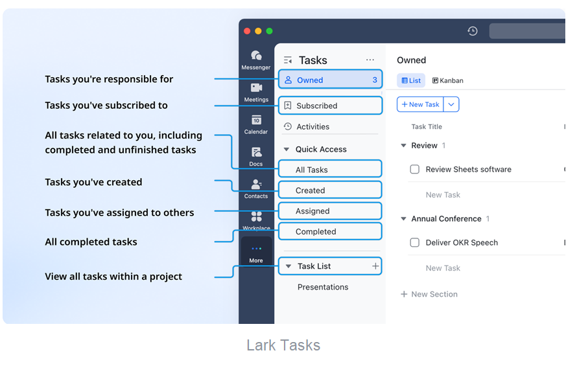The height and width of the screenshot is (366, 588).
Task: Collapse the Annual Conference section
Action: point(403,219)
